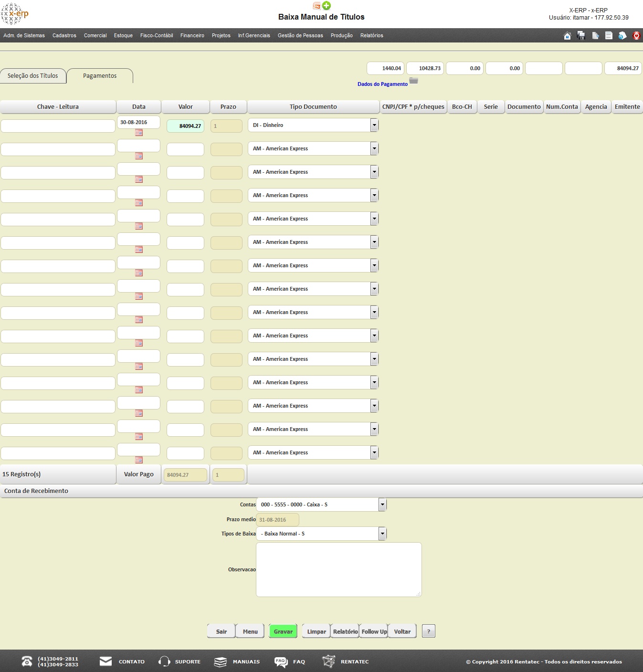Click the top total field showing 10428.73
This screenshot has width=643, height=672.
[425, 68]
